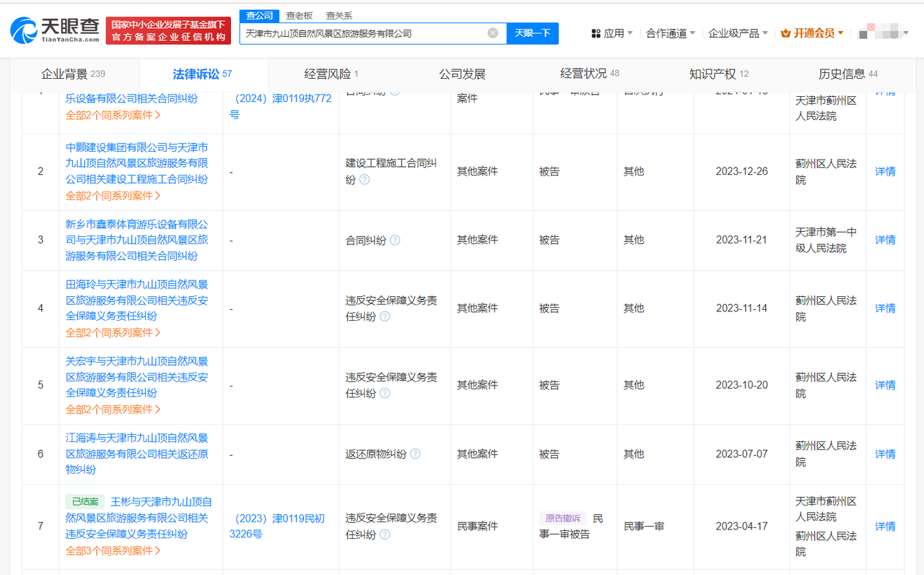The image size is (924, 575).
Task: Click the crown icon beside 开通会员
Action: click(x=785, y=33)
